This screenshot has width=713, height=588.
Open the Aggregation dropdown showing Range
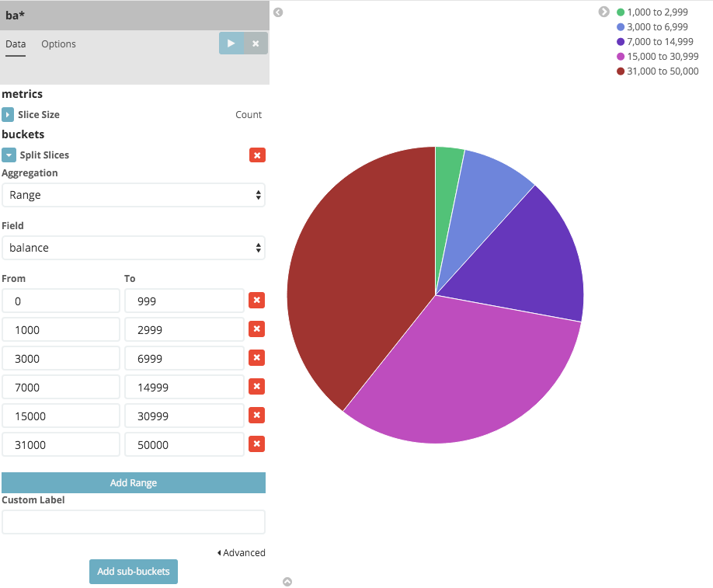click(134, 195)
